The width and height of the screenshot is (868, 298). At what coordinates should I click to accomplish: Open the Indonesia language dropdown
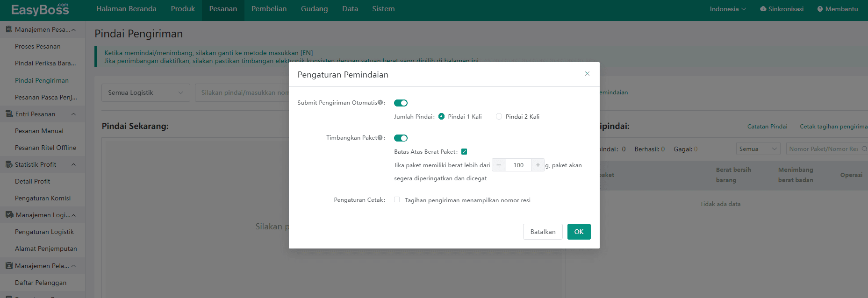tap(727, 9)
